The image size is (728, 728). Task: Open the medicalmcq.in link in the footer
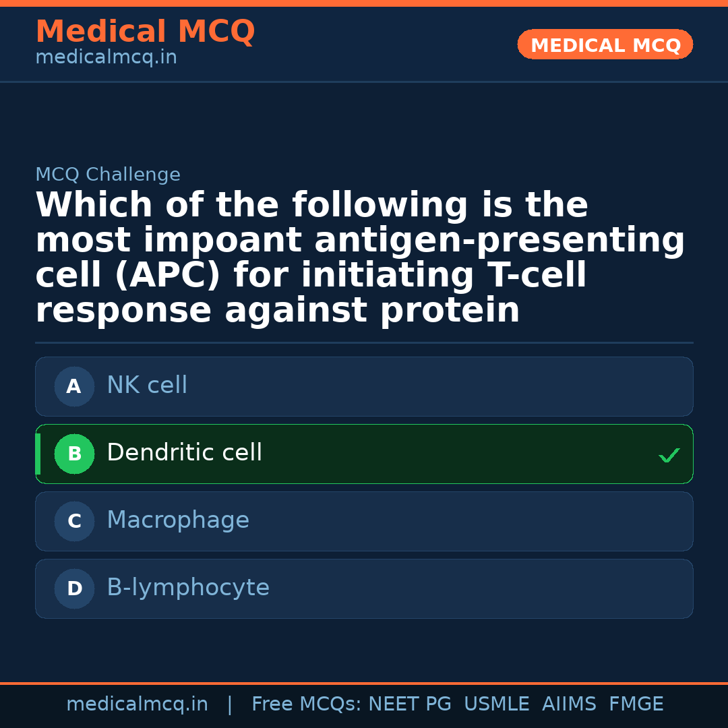point(137,704)
